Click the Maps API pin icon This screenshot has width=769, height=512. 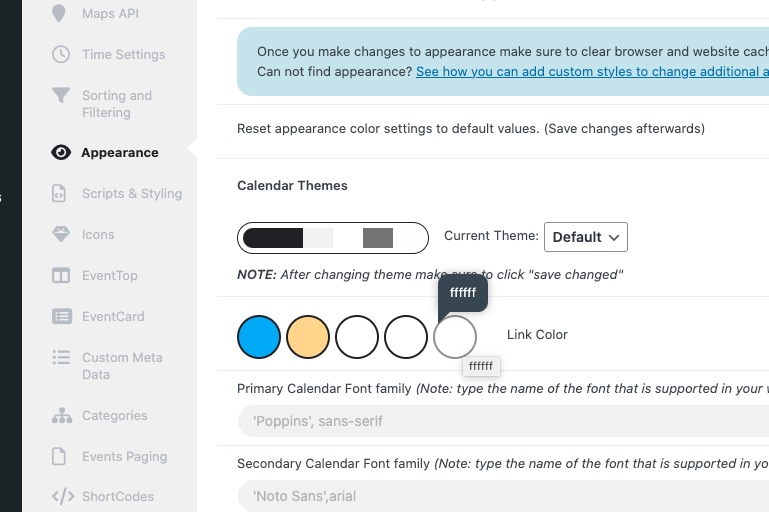[58, 13]
